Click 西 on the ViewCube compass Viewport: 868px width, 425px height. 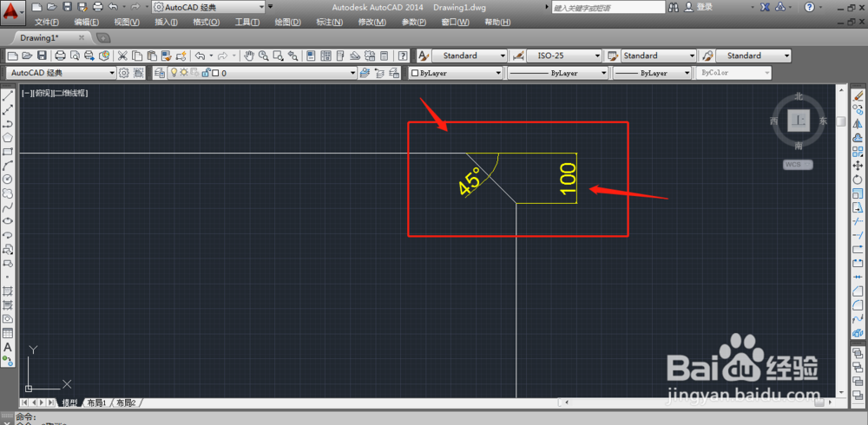click(x=774, y=121)
